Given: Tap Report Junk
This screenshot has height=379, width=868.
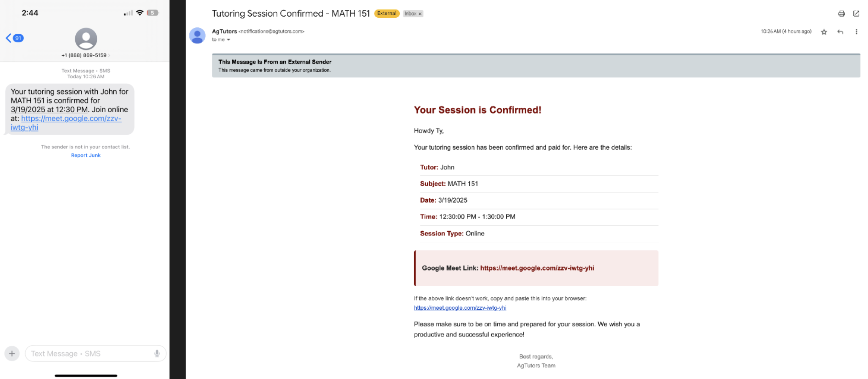Looking at the screenshot, I should (86, 155).
